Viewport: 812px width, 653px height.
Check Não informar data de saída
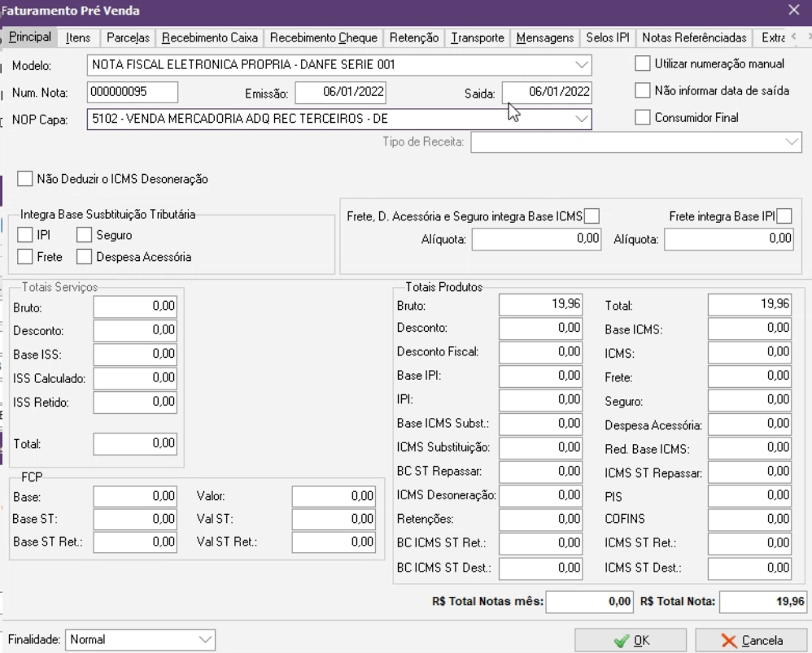coord(643,91)
